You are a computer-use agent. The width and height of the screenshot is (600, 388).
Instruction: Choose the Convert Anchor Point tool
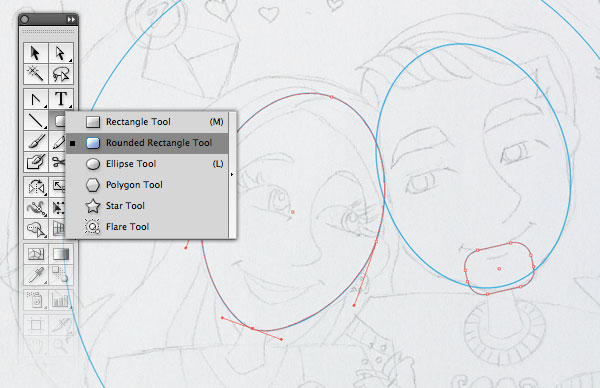36,99
